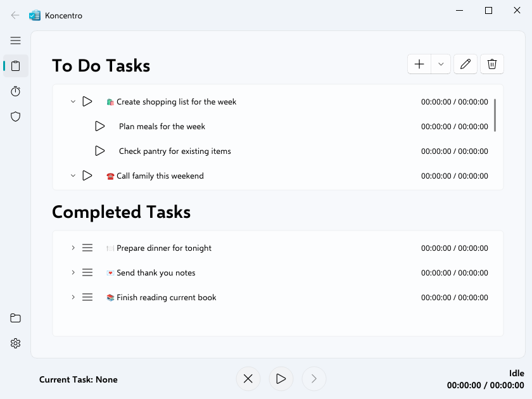Start the 'Plan meals for the week' task
The height and width of the screenshot is (399, 532).
100,126
